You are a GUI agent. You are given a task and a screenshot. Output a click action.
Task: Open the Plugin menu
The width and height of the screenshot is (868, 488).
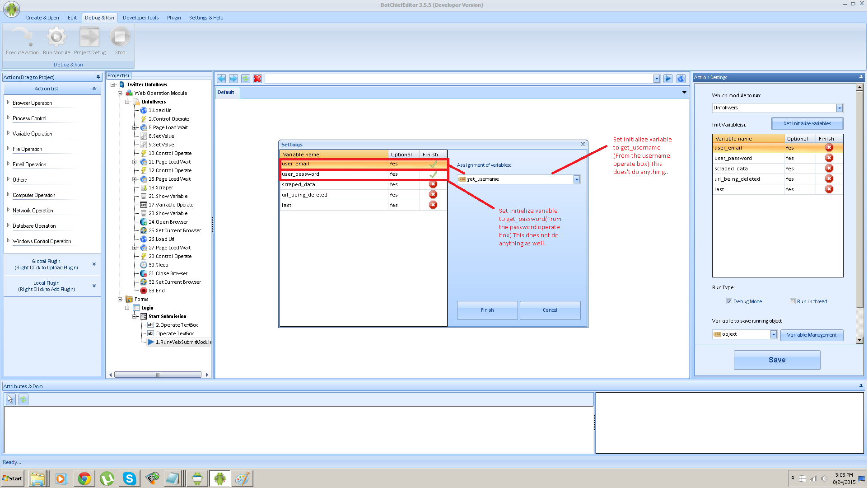click(x=174, y=18)
